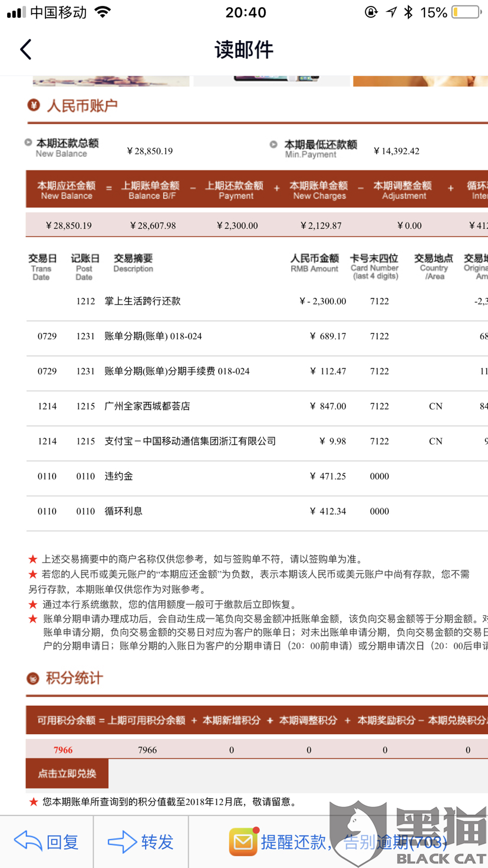Tap the ¥ 9.98 amount
488x868 pixels.
332,441
